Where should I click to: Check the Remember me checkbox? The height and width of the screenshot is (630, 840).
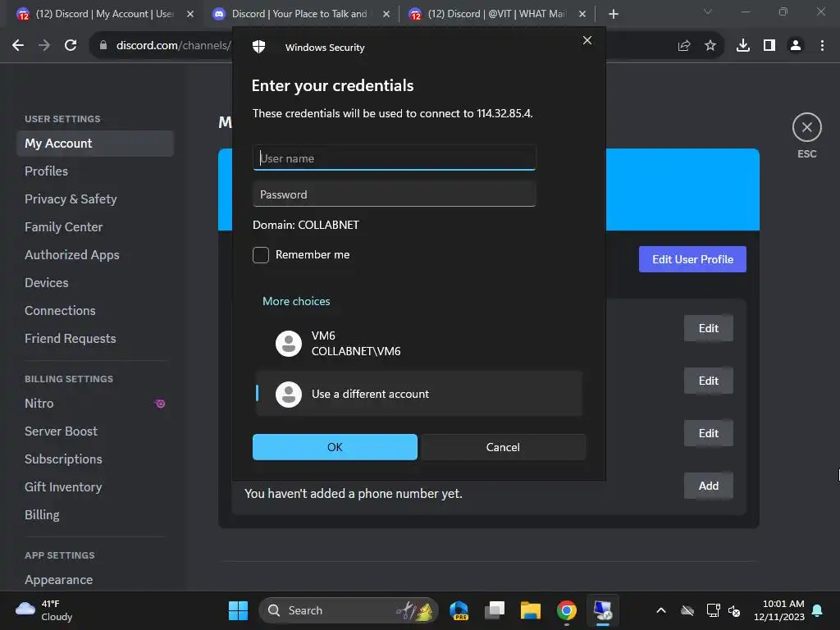tap(261, 255)
